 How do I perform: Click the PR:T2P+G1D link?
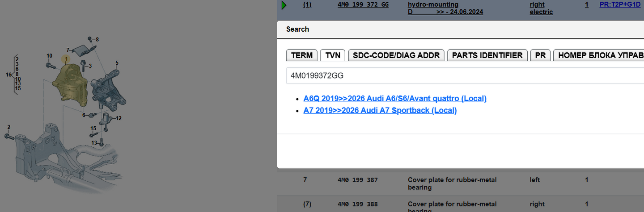pyautogui.click(x=620, y=4)
